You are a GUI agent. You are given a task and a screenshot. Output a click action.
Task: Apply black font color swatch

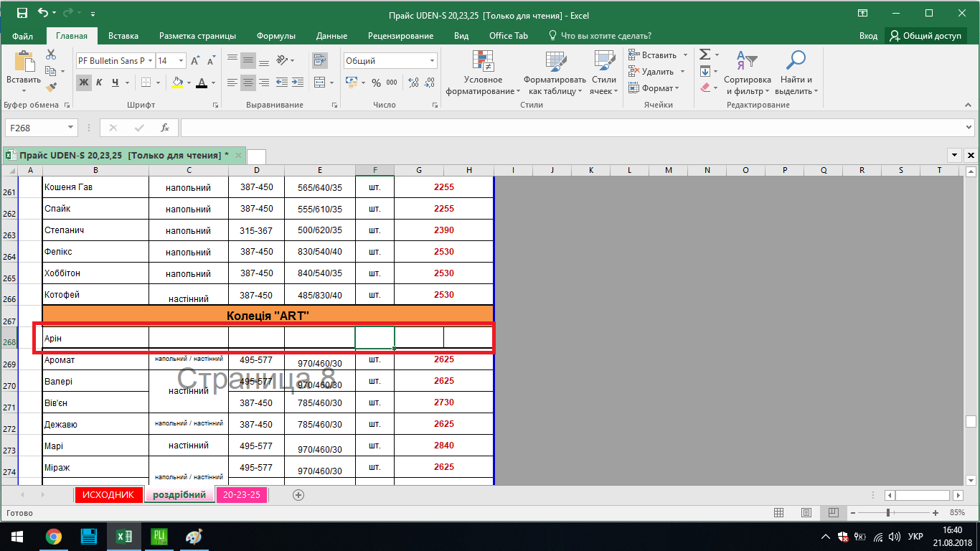202,83
